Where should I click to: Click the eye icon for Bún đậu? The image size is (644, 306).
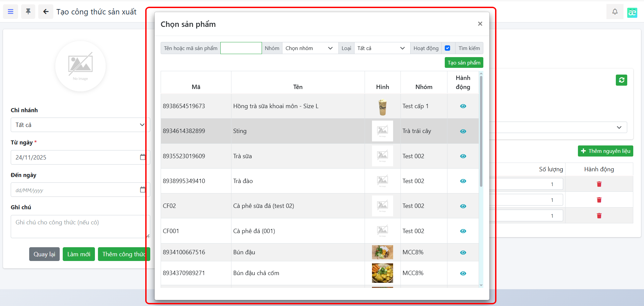pos(463,253)
